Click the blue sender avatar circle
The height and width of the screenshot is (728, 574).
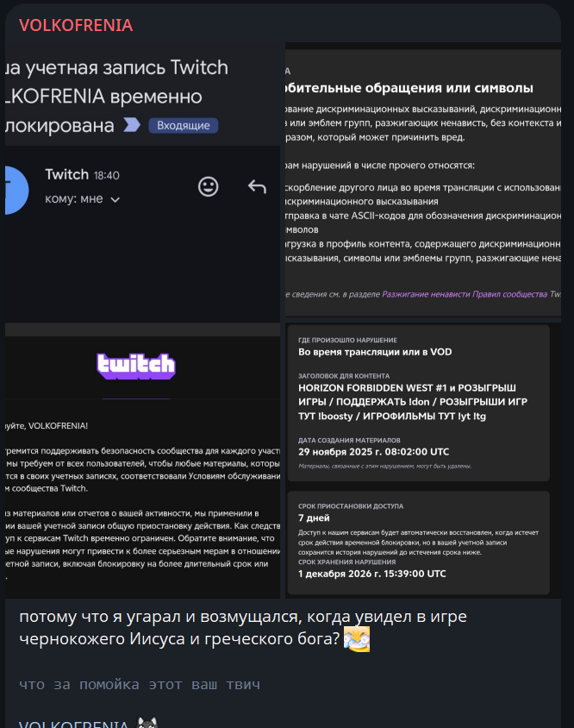point(16,190)
